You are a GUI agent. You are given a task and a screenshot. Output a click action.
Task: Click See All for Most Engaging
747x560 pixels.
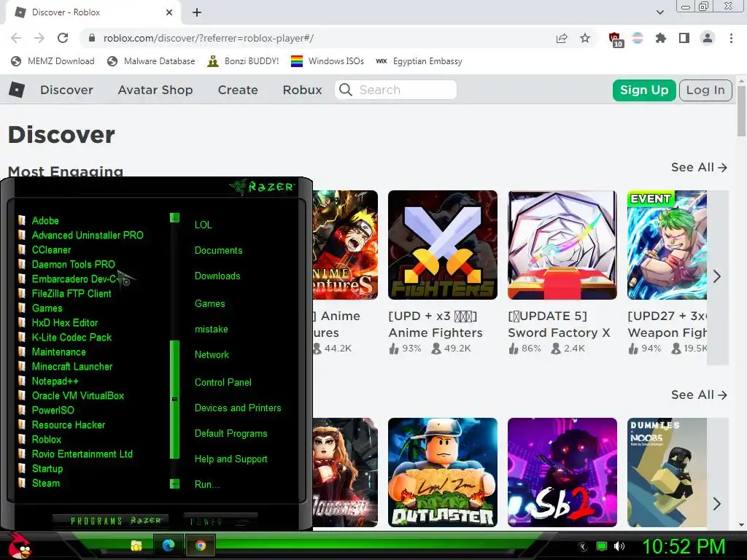pos(699,168)
